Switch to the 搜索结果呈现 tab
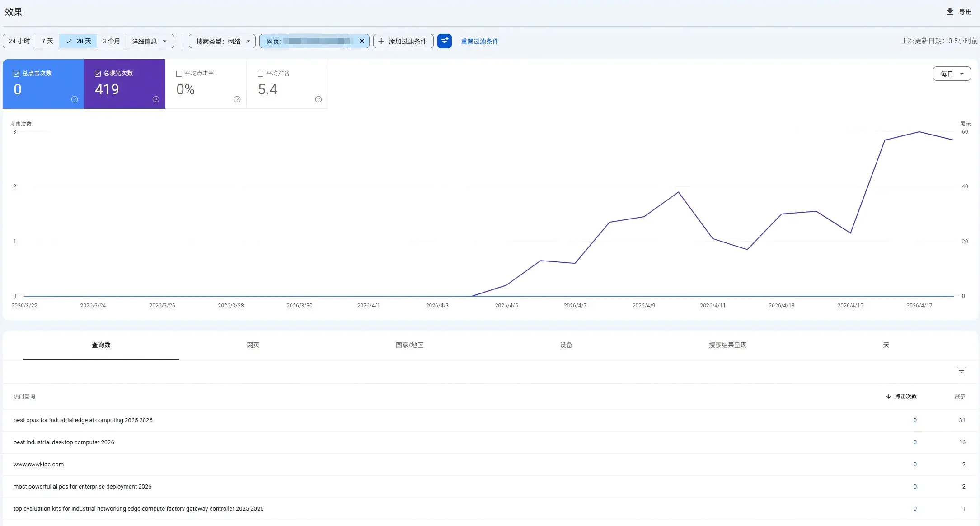This screenshot has height=526, width=980. pyautogui.click(x=727, y=345)
